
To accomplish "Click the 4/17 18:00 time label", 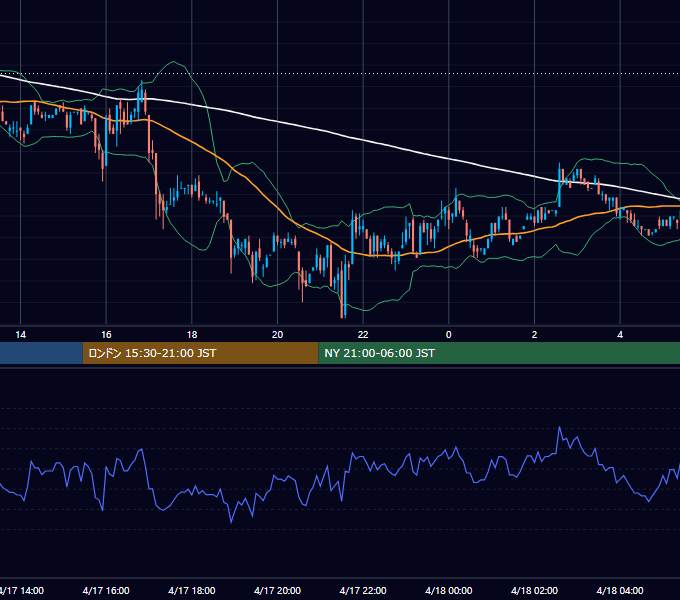I will [x=192, y=590].
